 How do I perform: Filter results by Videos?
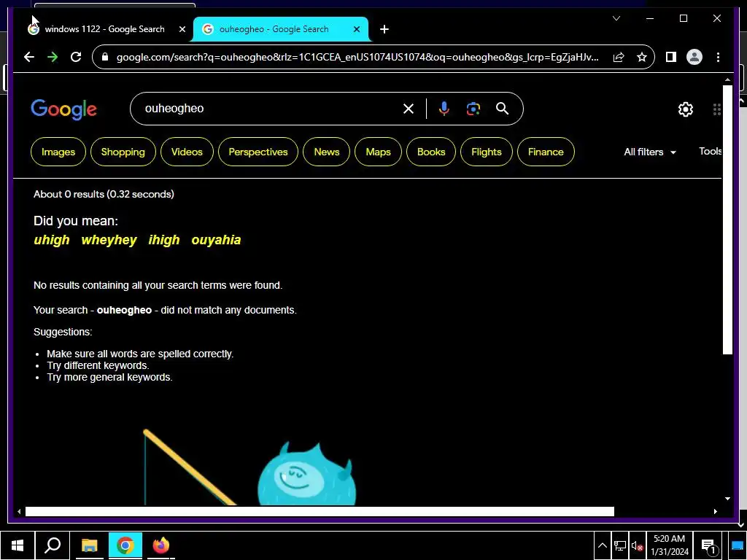click(x=187, y=152)
